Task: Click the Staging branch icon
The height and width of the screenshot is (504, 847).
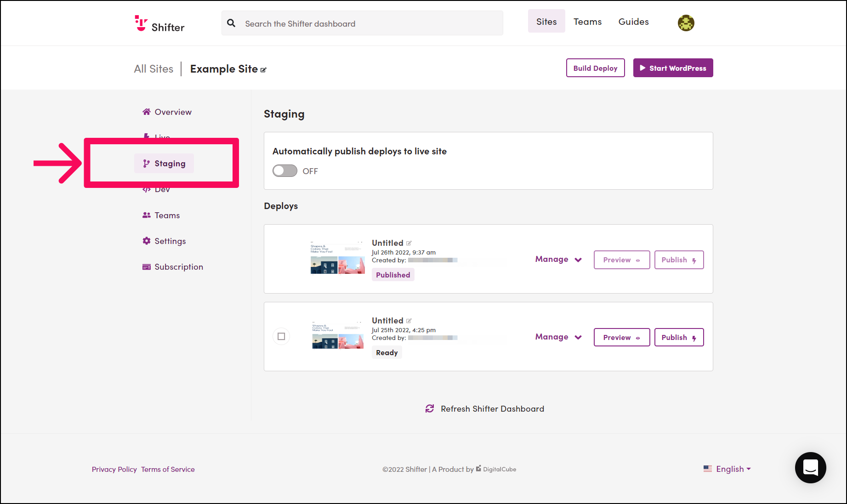Action: pyautogui.click(x=146, y=164)
